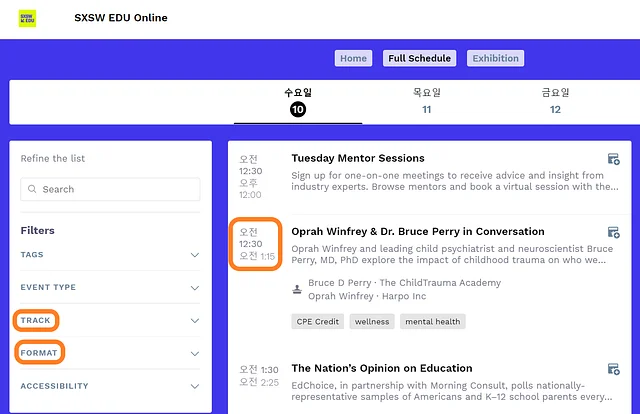Add Tuesday Mentor Sessions to calendar
This screenshot has height=414, width=640.
point(613,160)
